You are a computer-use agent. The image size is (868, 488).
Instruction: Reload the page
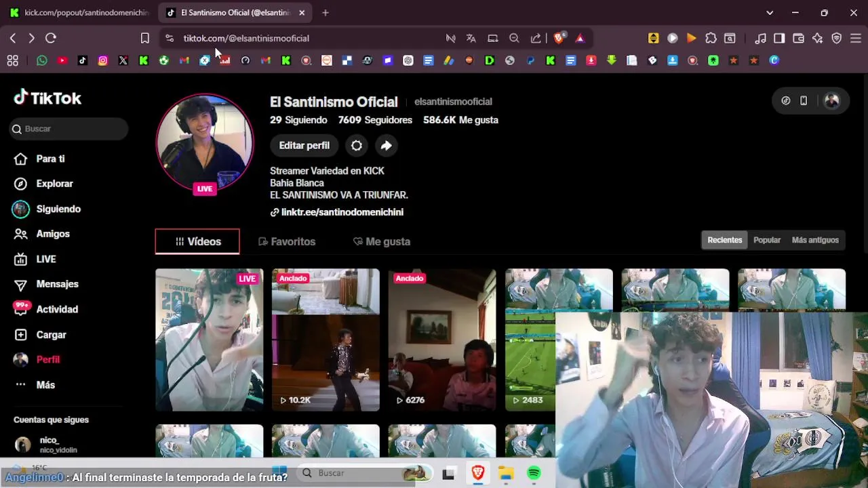click(x=51, y=39)
